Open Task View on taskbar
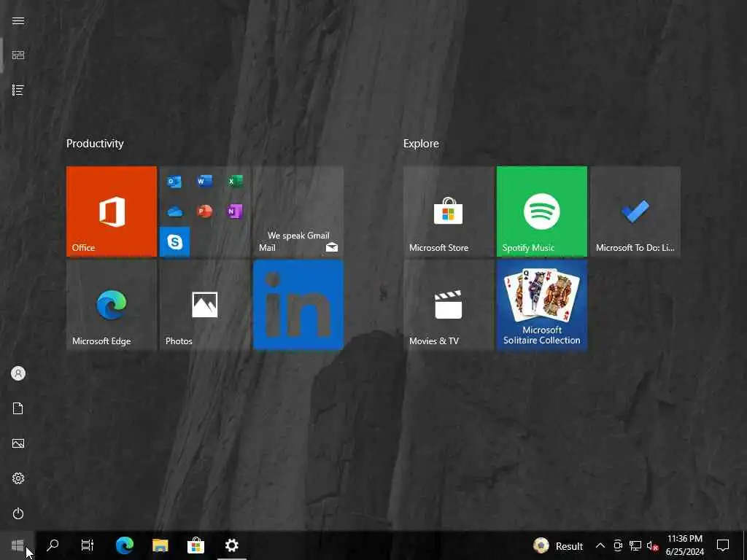This screenshot has width=747, height=560. 88,545
